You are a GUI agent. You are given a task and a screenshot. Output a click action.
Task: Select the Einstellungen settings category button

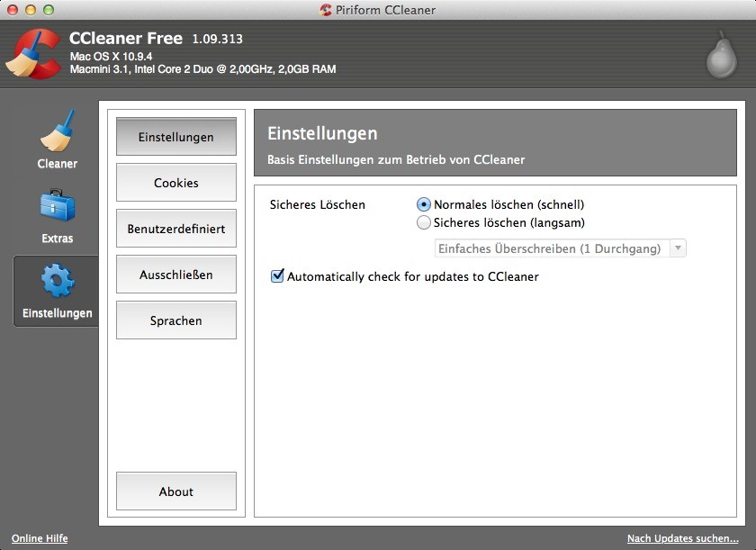175,137
